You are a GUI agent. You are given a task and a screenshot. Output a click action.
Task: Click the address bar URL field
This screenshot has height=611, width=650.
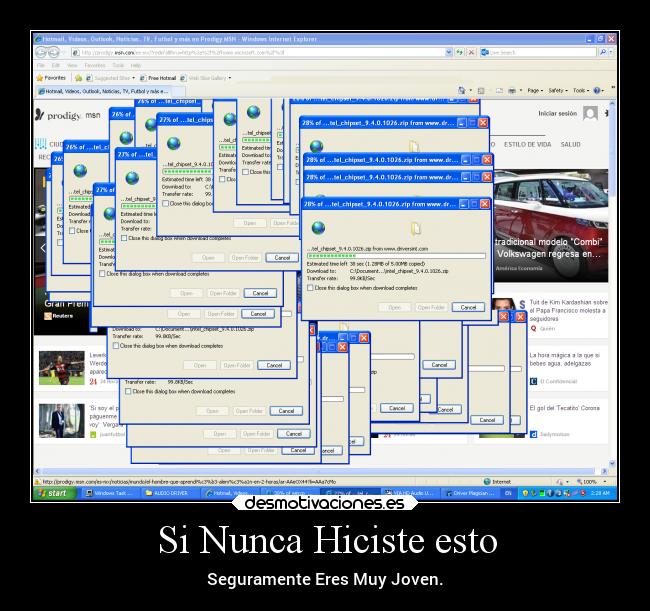(x=258, y=52)
